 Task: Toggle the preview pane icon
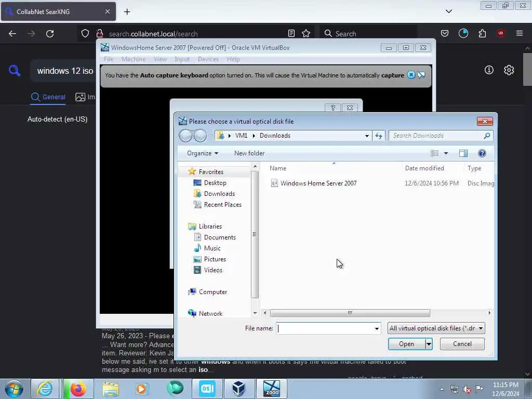(x=463, y=153)
